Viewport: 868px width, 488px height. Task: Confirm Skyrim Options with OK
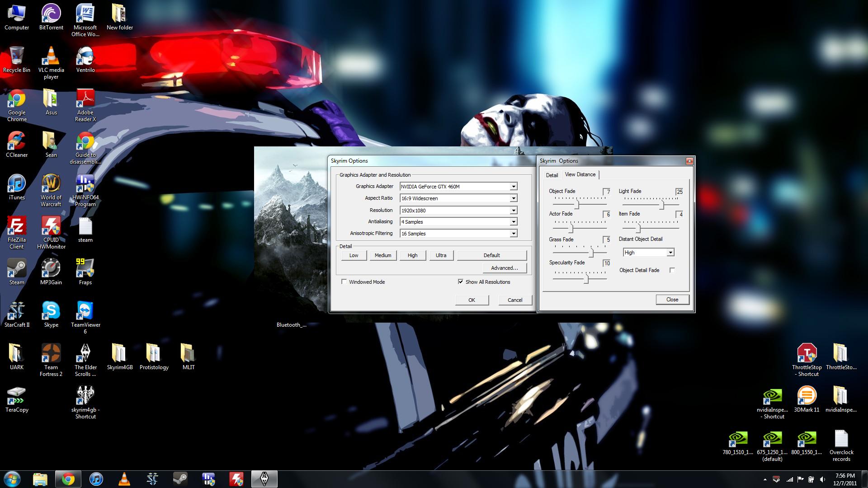[x=472, y=300]
